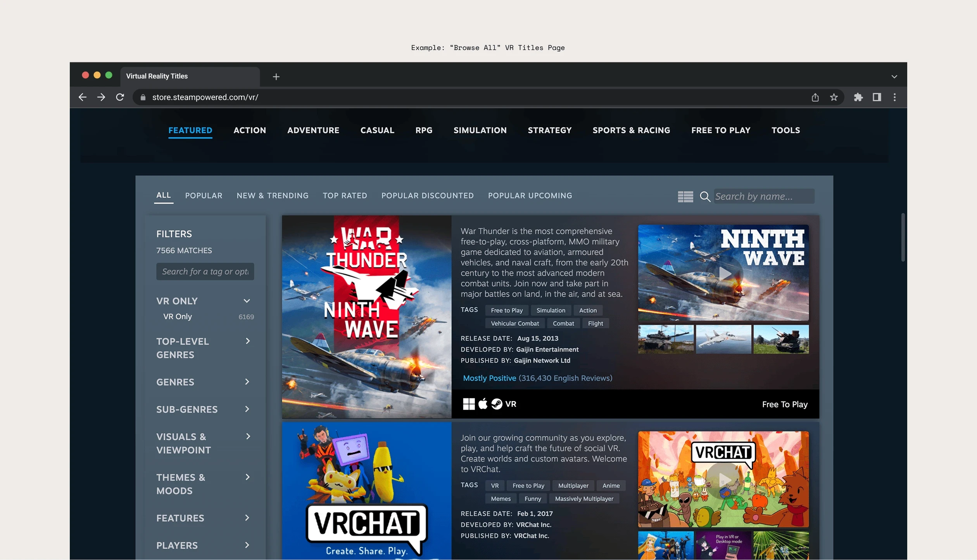Open the browser three-dot menu

tap(895, 97)
